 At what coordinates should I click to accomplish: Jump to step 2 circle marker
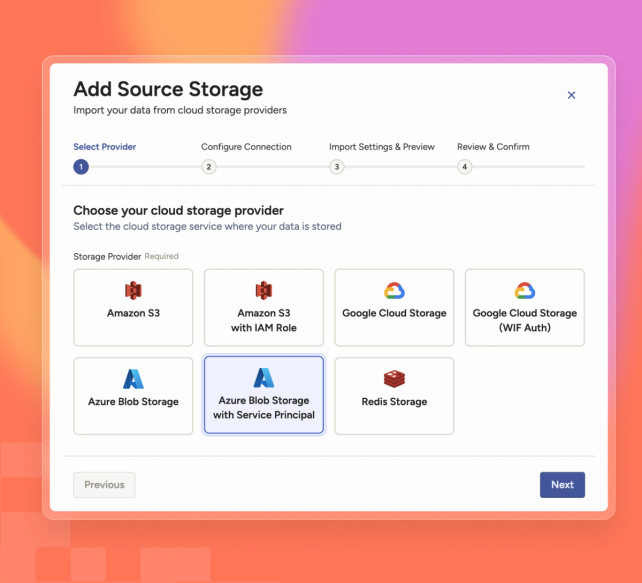pyautogui.click(x=209, y=167)
